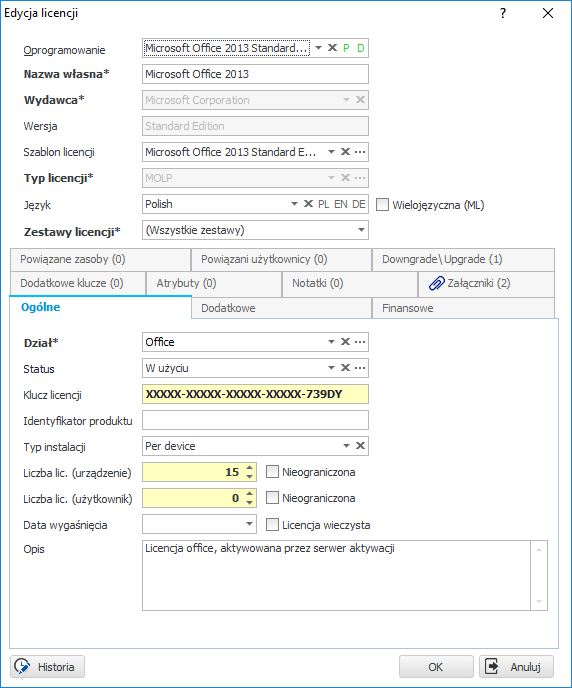572x688 pixels.
Task: Click the OK button
Action: point(436,666)
